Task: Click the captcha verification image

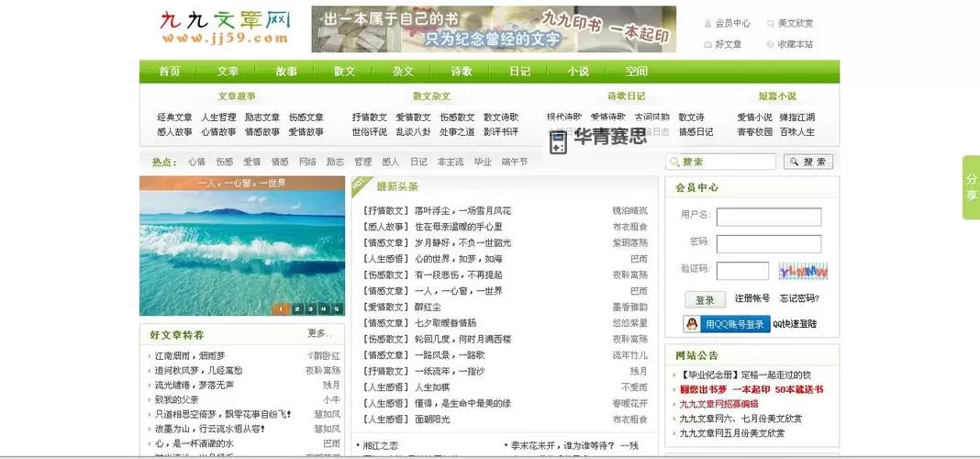Action: [803, 272]
